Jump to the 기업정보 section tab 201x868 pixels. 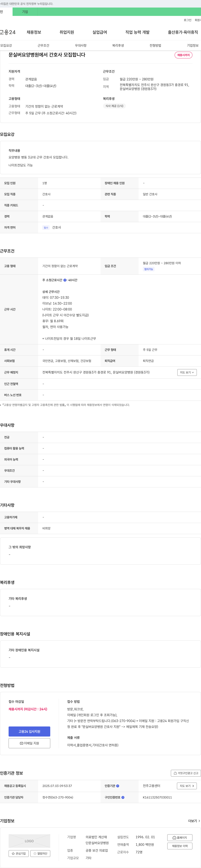point(193,45)
